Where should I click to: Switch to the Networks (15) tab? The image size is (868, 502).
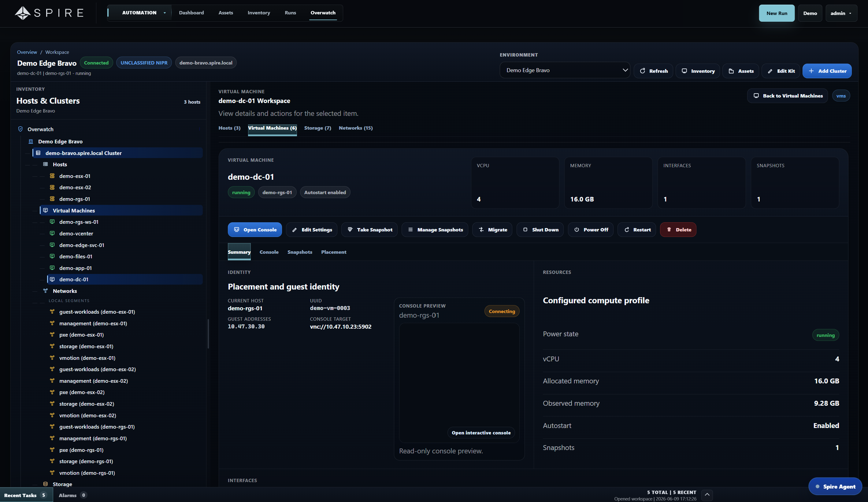tap(355, 128)
